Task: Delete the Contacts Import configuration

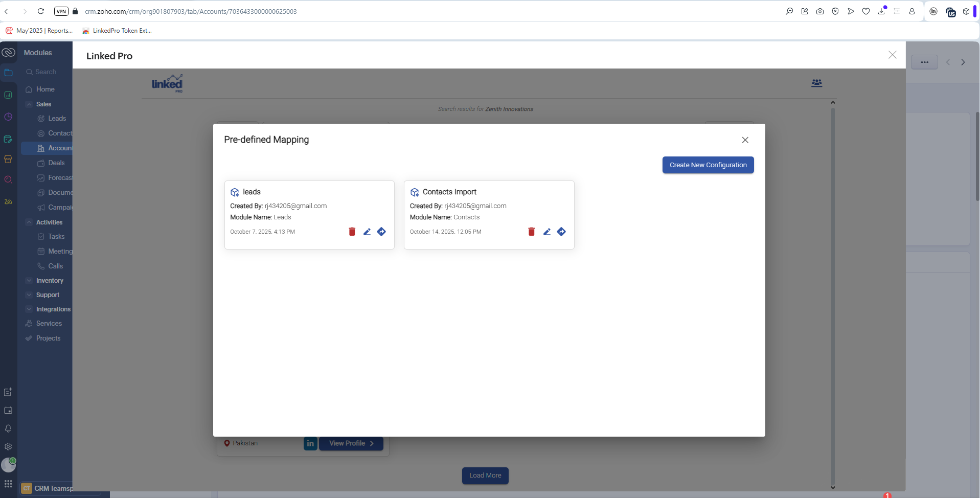Action: [x=531, y=232]
